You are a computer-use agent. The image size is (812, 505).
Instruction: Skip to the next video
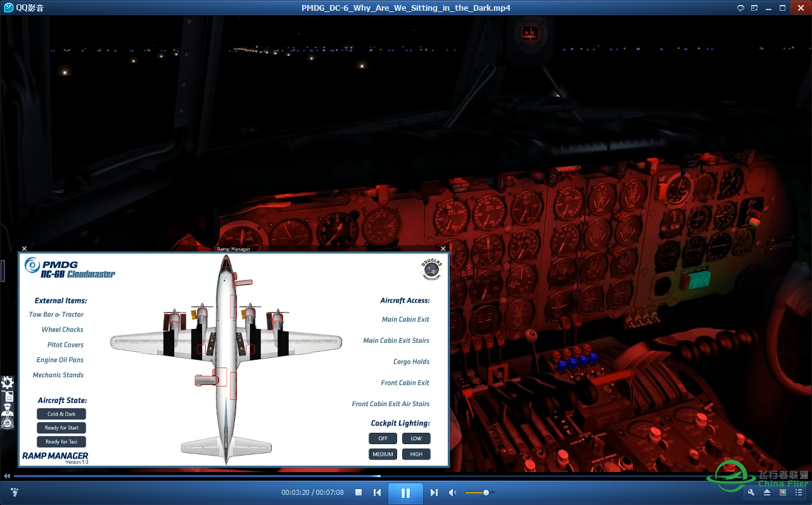(434, 492)
